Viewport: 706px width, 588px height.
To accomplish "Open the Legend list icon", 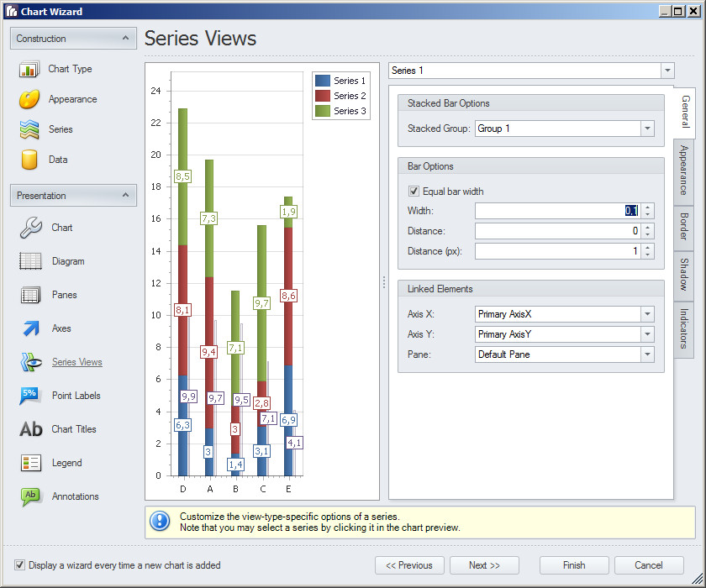I will click(x=30, y=463).
